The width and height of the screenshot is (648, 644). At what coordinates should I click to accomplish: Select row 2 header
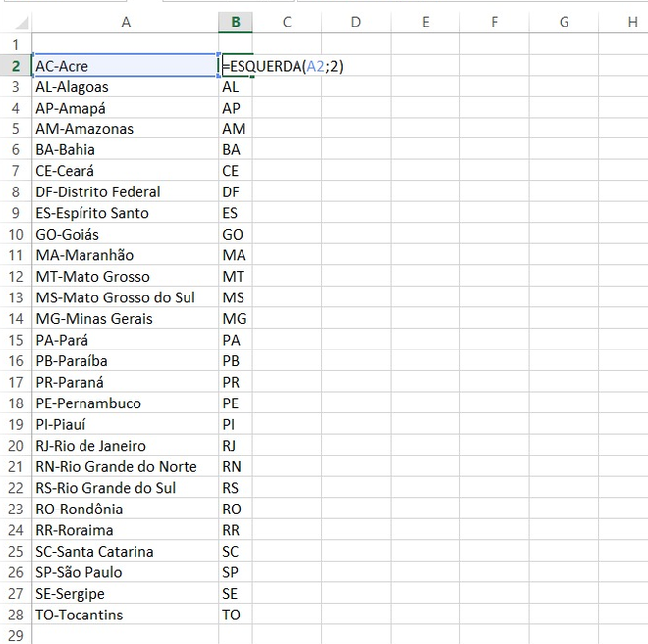(x=16, y=66)
